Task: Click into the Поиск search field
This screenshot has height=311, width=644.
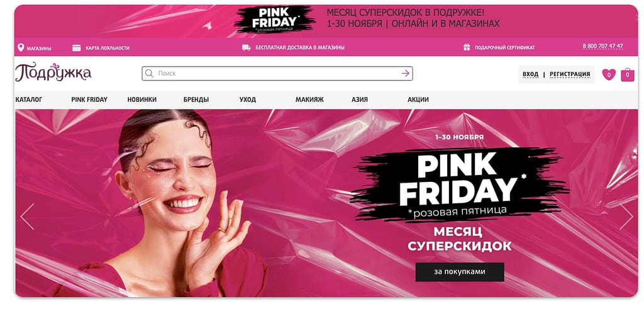Action: click(x=277, y=73)
